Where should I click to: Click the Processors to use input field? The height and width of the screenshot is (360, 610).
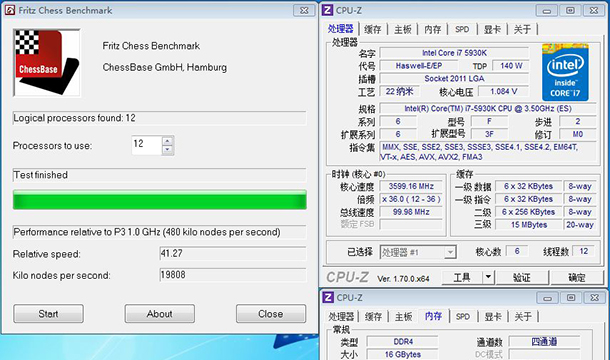147,145
